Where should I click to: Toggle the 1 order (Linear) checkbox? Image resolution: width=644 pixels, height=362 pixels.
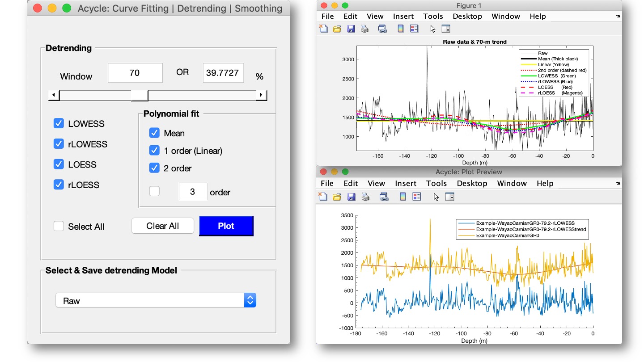click(x=154, y=150)
